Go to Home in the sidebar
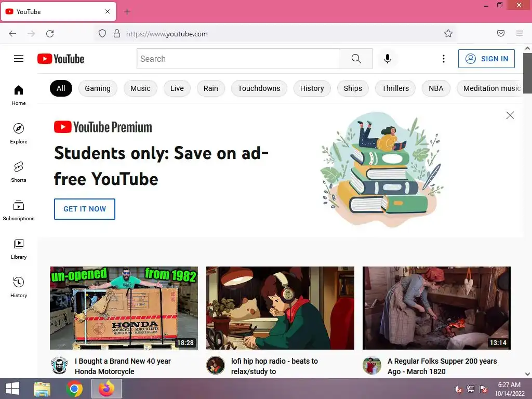Viewport: 532px width, 399px height. click(x=19, y=96)
